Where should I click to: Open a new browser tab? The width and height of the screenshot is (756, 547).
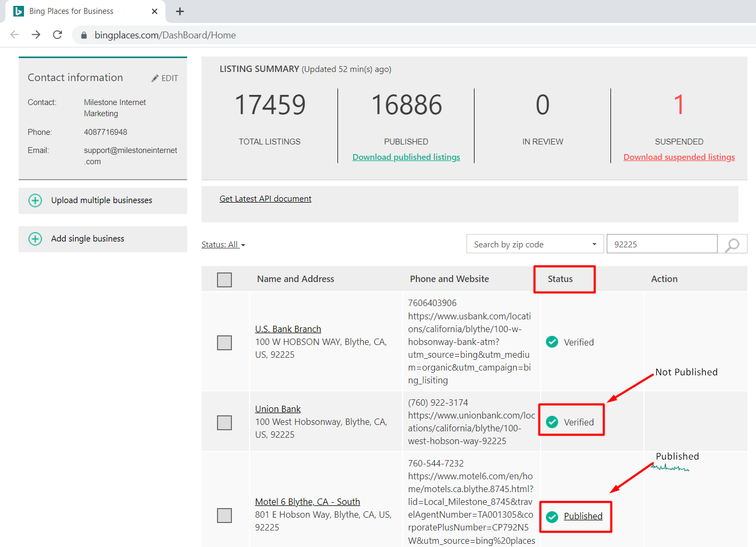(x=180, y=11)
